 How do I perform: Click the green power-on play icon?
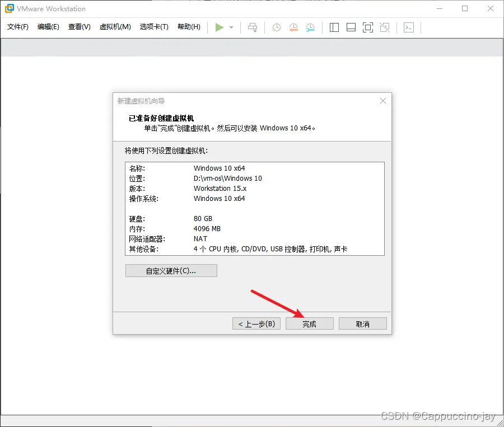(219, 27)
